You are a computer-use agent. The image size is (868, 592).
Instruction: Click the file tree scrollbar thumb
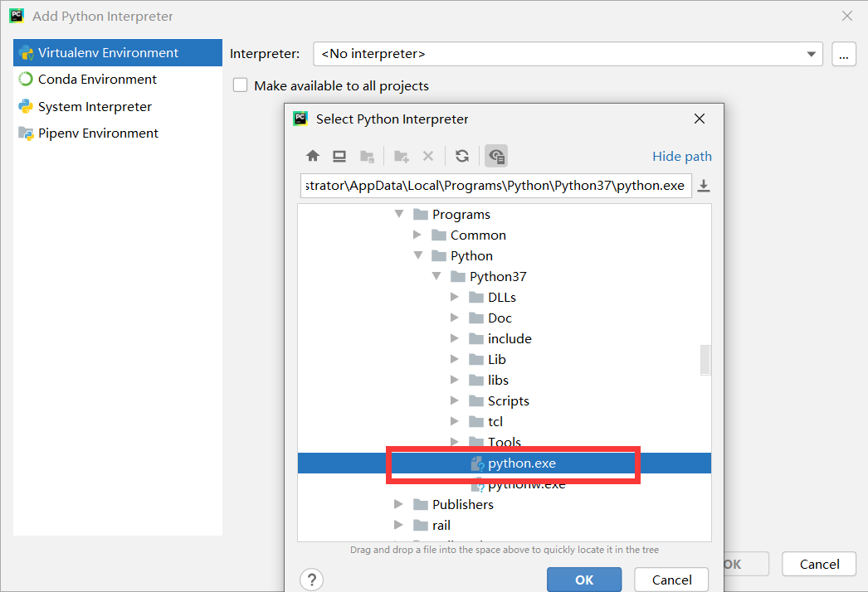click(705, 360)
